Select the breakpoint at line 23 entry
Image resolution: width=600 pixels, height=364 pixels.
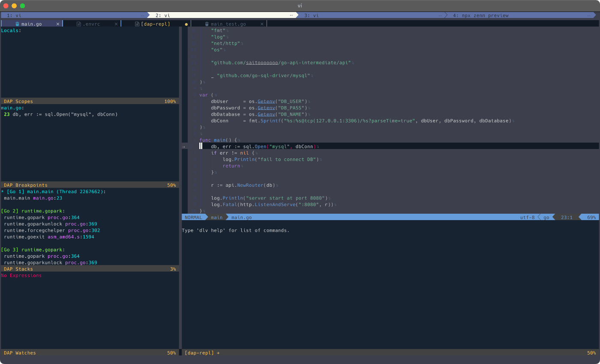click(60, 114)
